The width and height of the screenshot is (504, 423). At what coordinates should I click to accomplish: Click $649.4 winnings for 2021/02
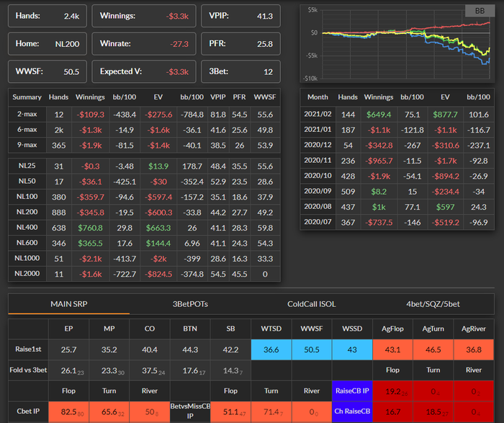(379, 115)
